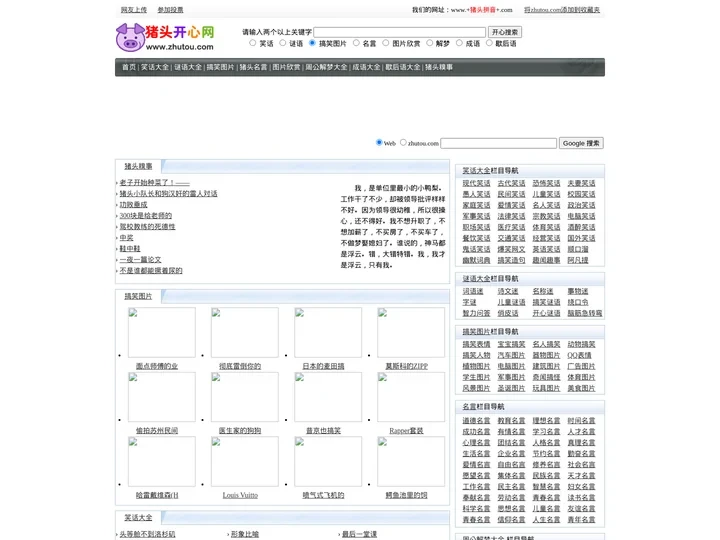720x540 pixels.
Task: Click the Google search text box
Action: click(x=499, y=143)
